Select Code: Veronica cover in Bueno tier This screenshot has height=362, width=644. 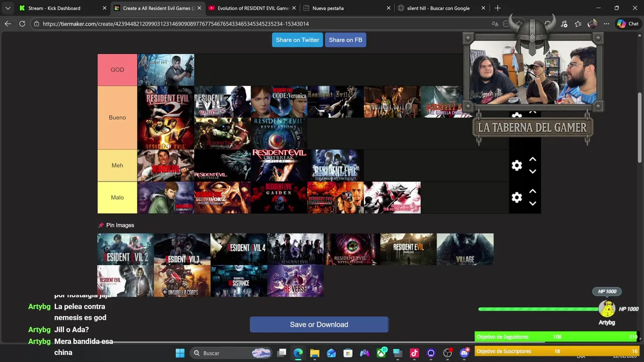point(279,102)
